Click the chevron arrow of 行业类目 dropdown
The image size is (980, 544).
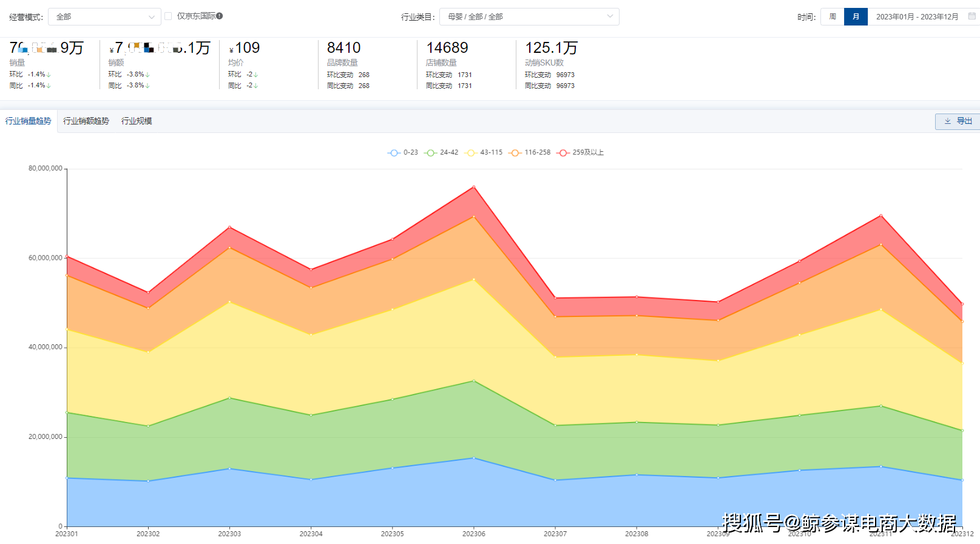(610, 16)
